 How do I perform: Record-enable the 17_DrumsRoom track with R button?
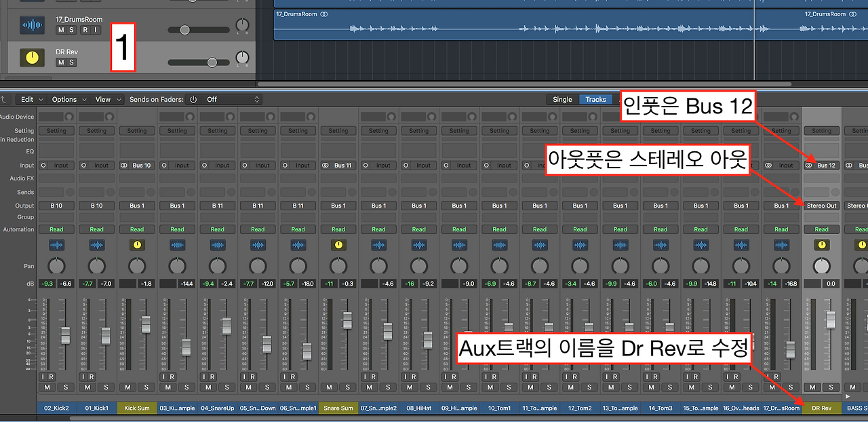[84, 30]
